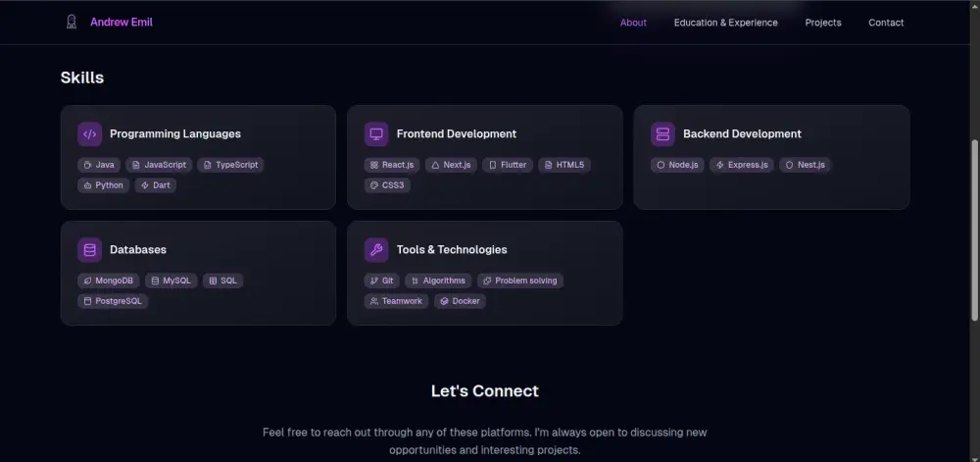The image size is (980, 462).
Task: Click the Backend Development server icon
Action: point(663,134)
